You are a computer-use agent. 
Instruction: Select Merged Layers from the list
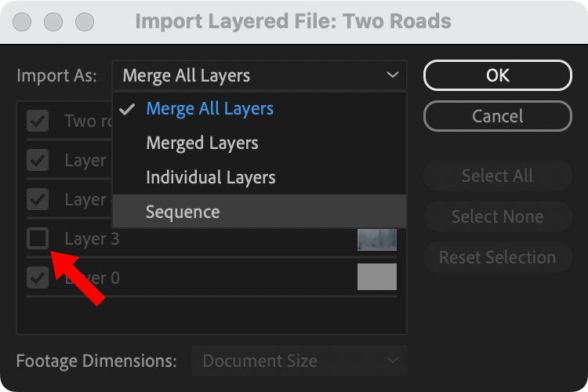(201, 143)
